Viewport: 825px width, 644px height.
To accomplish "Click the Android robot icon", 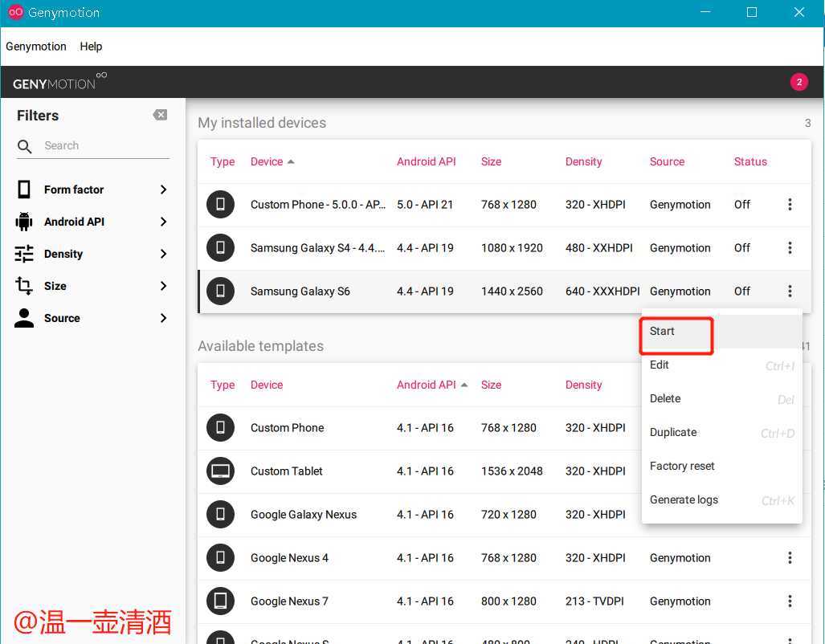I will (24, 222).
